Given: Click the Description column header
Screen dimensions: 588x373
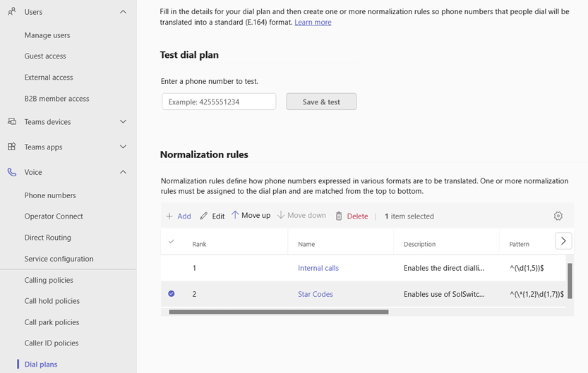Looking at the screenshot, I should pyautogui.click(x=419, y=244).
